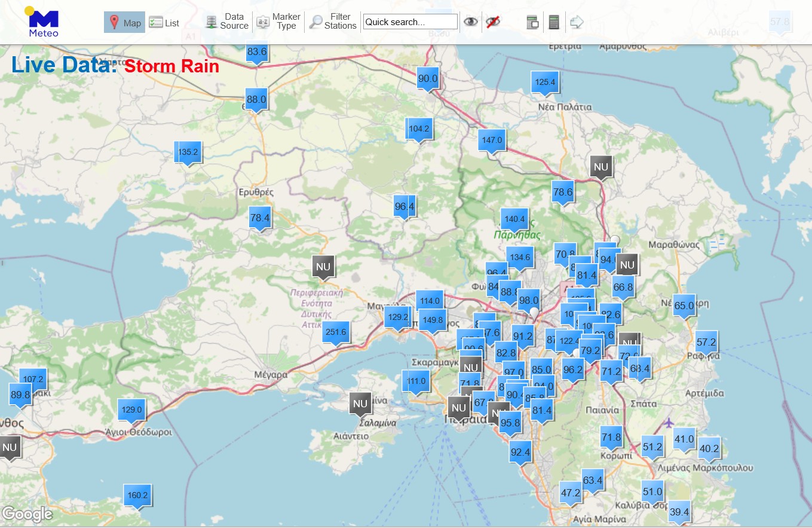Toggle show stations eye icon

pos(471,22)
